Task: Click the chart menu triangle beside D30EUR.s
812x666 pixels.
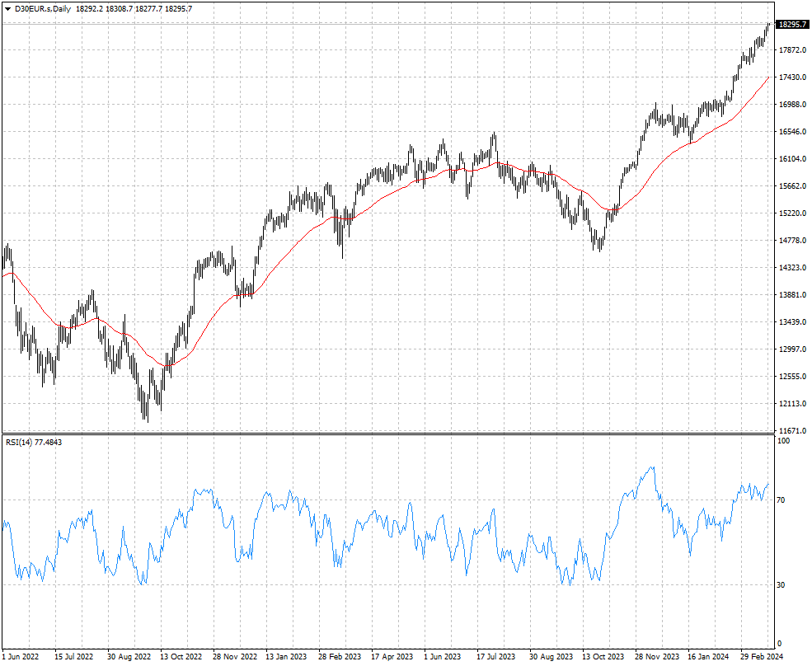Action: (x=7, y=9)
